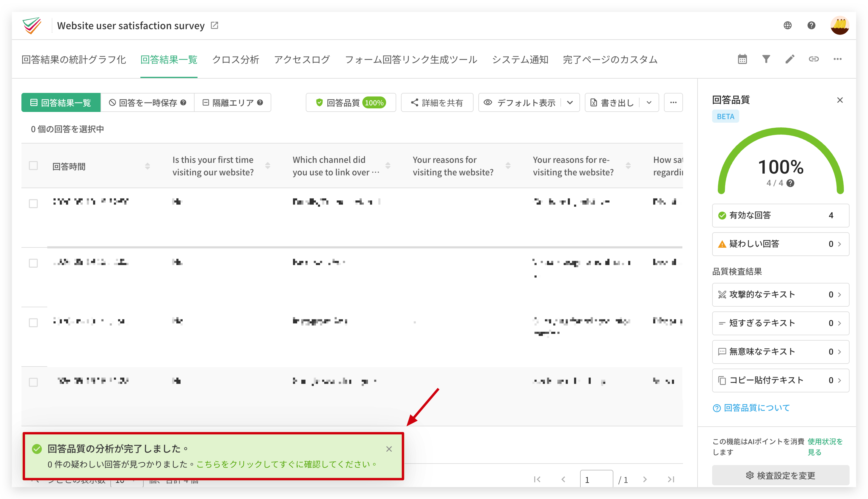Click the 有効な回答 count row

click(x=781, y=216)
